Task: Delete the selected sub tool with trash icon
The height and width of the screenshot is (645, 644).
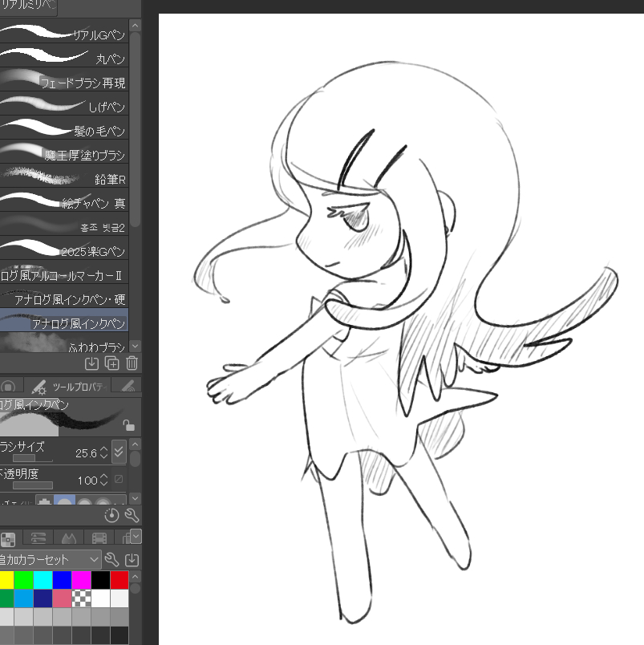Action: point(132,363)
